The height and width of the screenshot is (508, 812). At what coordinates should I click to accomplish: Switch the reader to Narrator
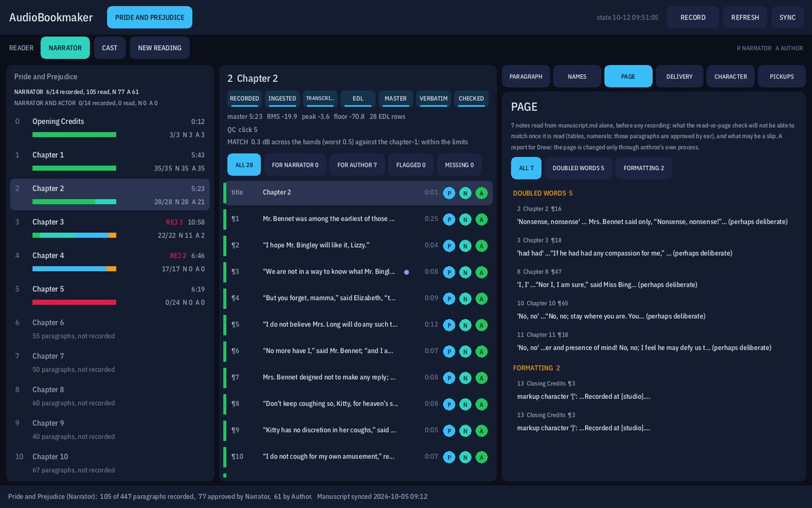click(65, 48)
